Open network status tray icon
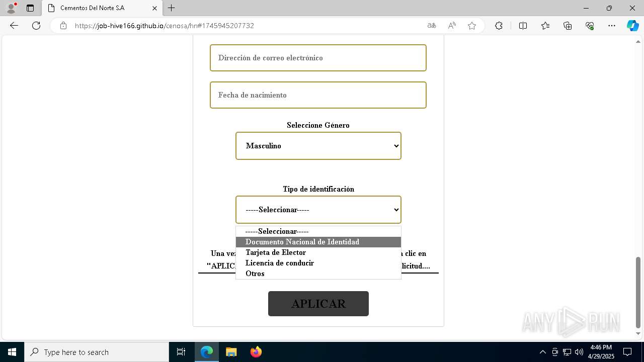Image resolution: width=644 pixels, height=362 pixels. pos(567,352)
